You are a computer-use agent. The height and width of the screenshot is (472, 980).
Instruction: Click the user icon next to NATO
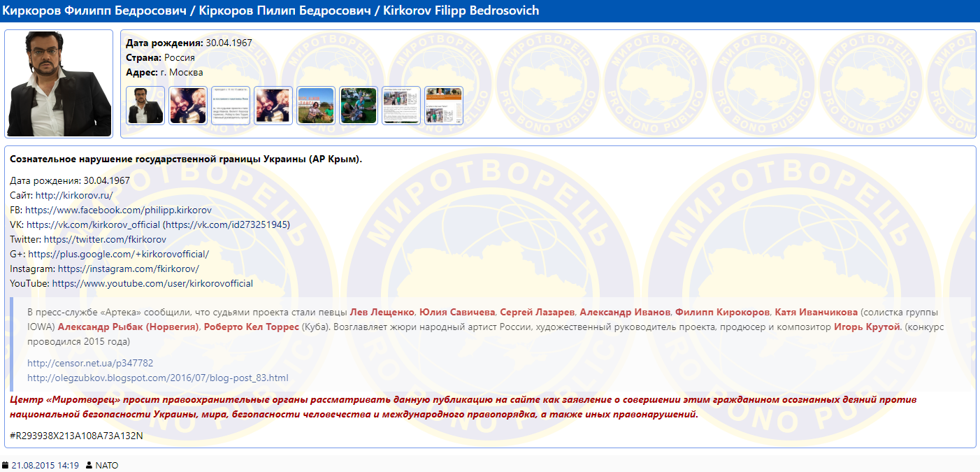[x=89, y=466]
